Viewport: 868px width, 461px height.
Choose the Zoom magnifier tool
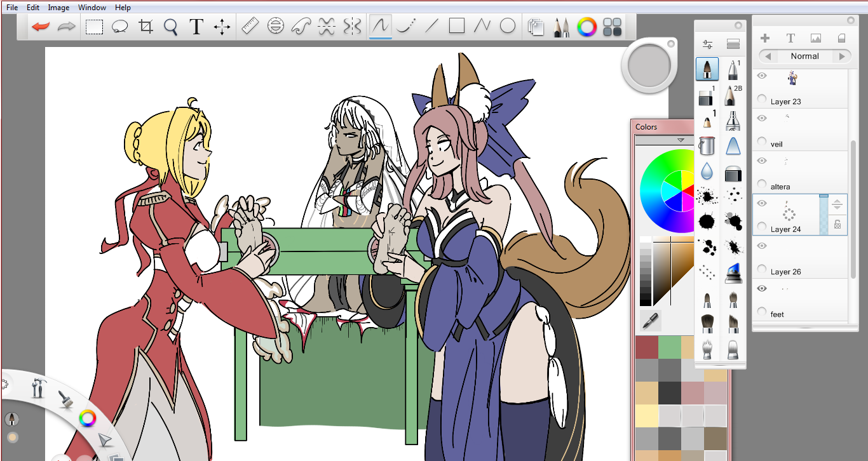coord(170,27)
